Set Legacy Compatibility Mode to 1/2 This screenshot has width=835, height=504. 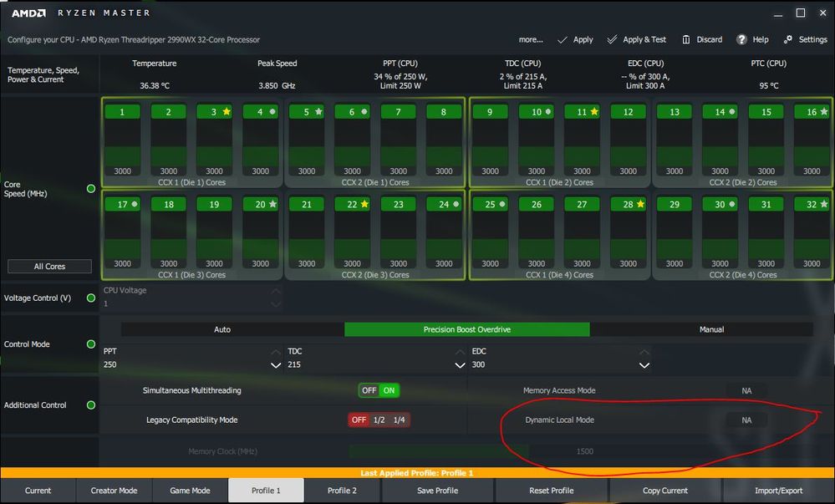coord(379,420)
